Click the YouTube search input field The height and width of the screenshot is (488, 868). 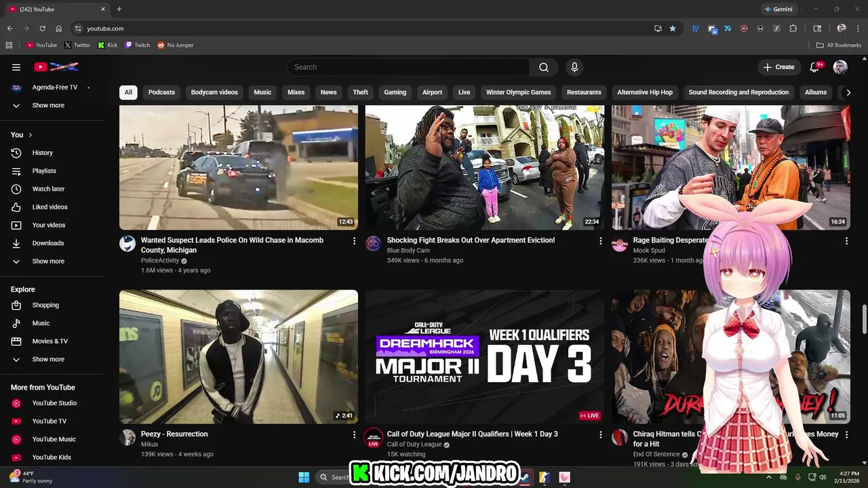(408, 67)
